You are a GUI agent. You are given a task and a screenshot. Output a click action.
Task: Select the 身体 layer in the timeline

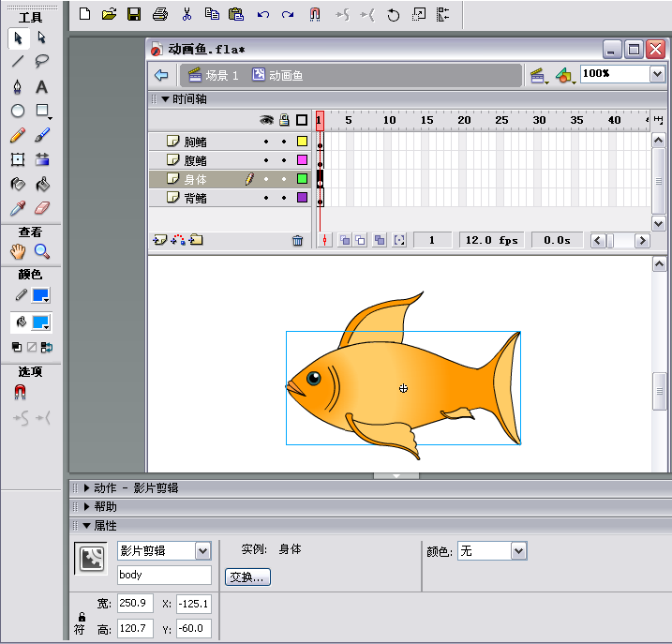pos(195,179)
